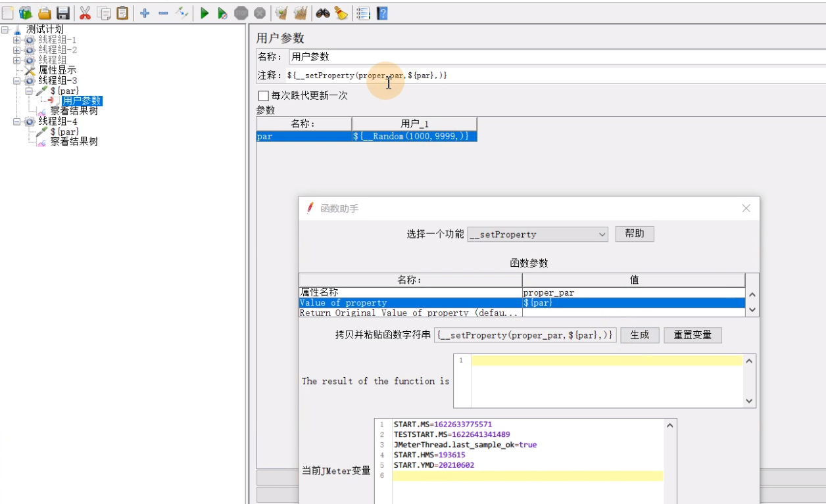This screenshot has height=504, width=826.
Task: Select the ${__Random(1000,9999,)} cell
Action: [414, 137]
